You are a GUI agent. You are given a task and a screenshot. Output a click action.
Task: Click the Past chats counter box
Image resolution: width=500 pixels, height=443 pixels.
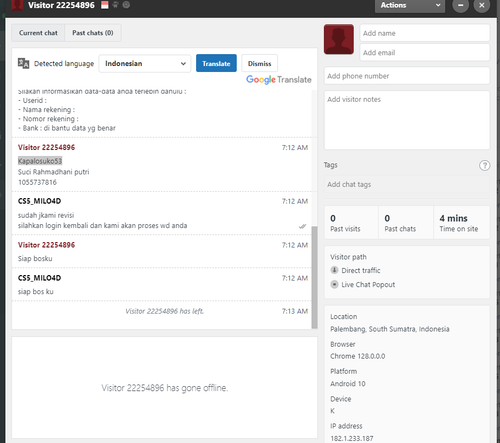(x=406, y=222)
